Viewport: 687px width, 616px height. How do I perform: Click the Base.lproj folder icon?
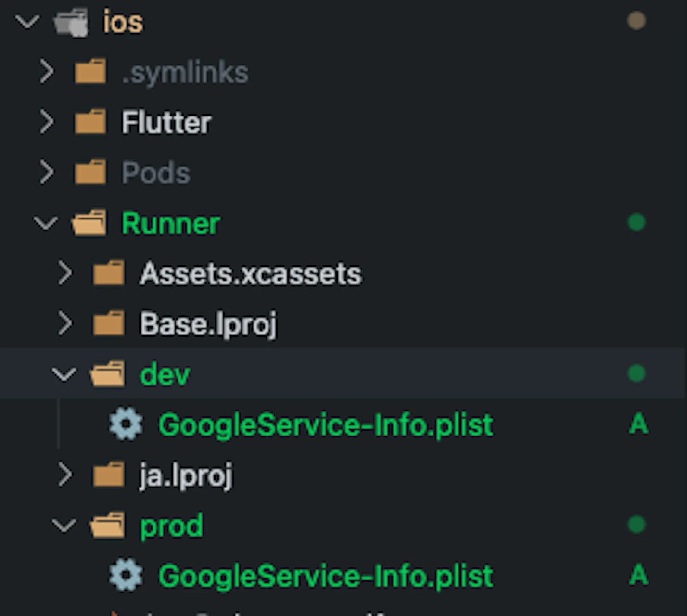(109, 323)
